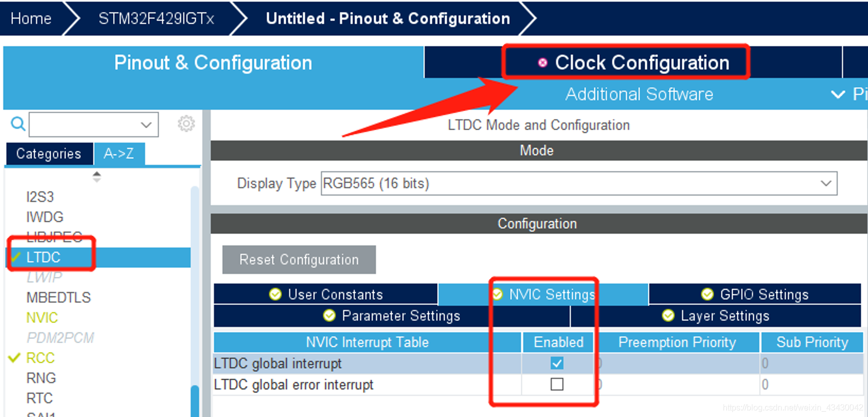
Task: Go to Home breadcrumb
Action: coord(31,19)
